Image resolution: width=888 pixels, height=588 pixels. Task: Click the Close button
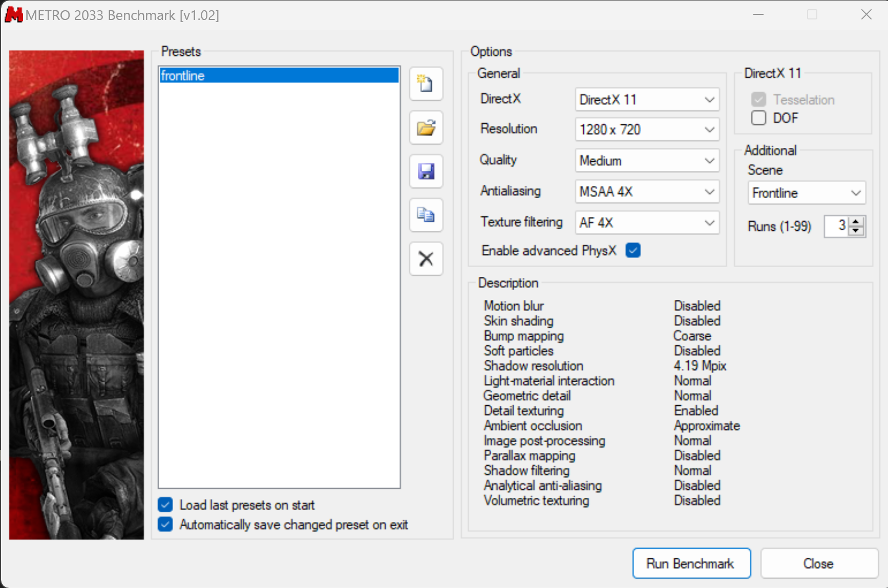tap(818, 563)
